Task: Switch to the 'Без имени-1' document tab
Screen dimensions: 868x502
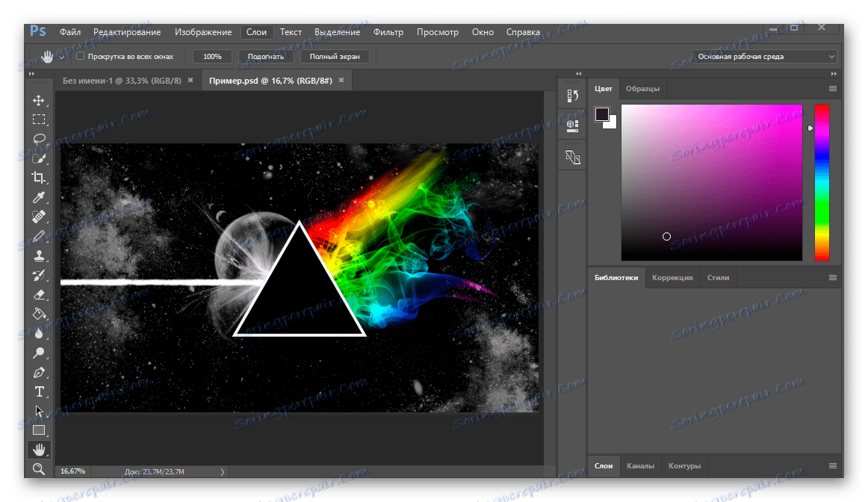Action: [x=122, y=81]
